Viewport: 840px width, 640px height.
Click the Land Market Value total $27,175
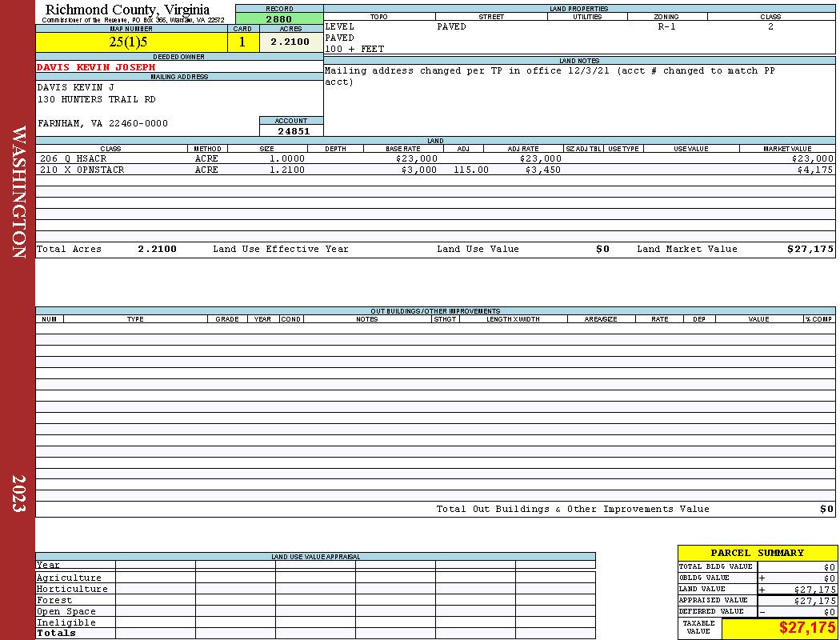click(810, 249)
